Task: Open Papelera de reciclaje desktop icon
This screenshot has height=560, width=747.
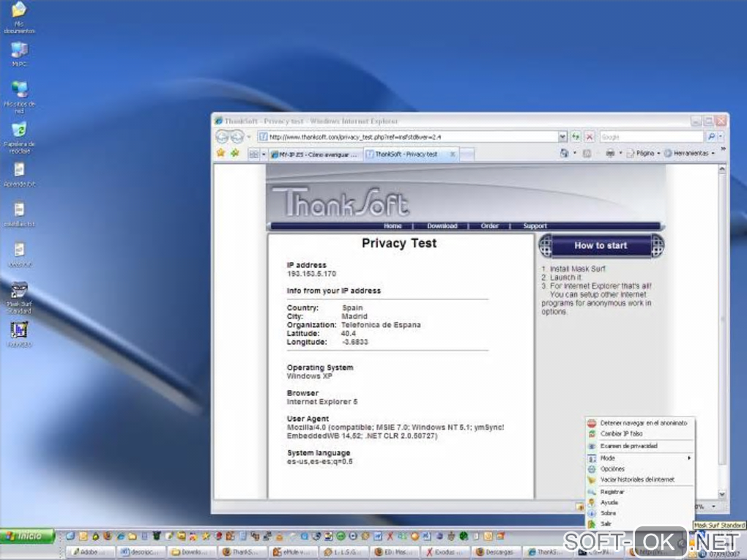Action: point(19,137)
